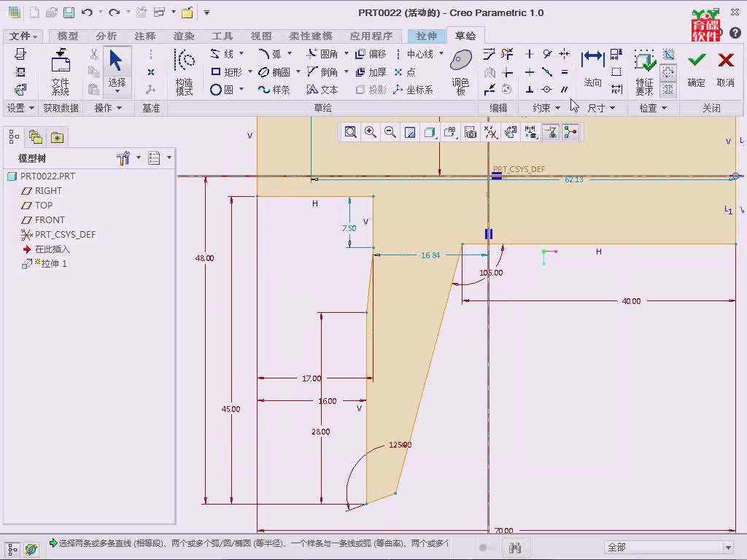Expand the 检查 group dropdown
This screenshot has width=747, height=560.
pyautogui.click(x=653, y=108)
